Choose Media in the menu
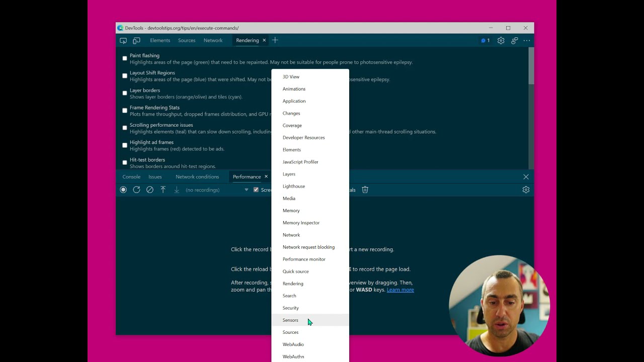Viewport: 644px width, 362px height. click(310, 199)
